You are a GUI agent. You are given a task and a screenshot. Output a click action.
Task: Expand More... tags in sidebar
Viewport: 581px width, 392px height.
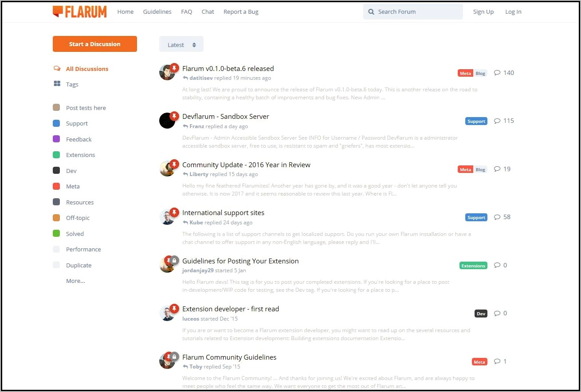[75, 281]
